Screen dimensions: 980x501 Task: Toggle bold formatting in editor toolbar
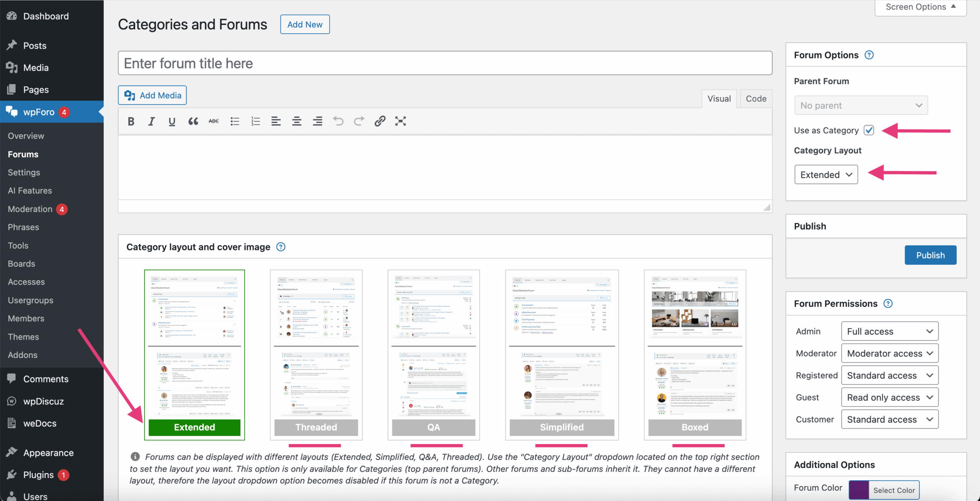coord(131,122)
